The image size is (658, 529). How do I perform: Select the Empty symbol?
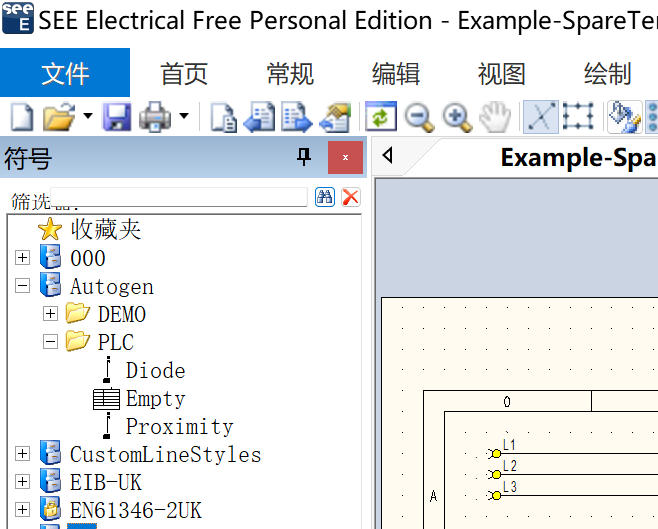coord(156,399)
